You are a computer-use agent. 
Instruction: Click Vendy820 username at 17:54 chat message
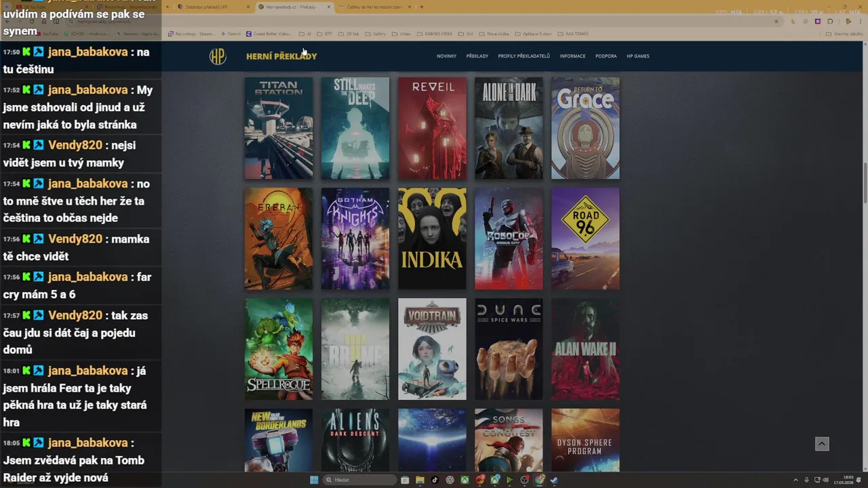75,145
